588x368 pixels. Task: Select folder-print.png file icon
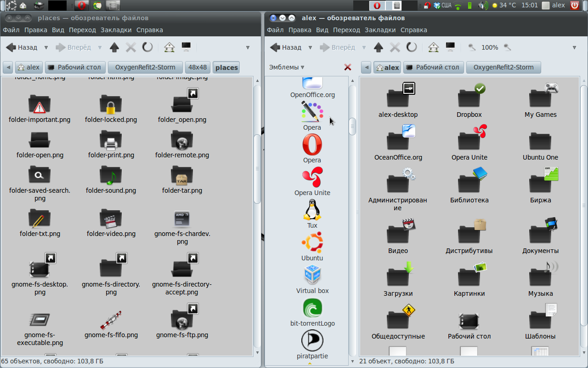[x=111, y=141]
